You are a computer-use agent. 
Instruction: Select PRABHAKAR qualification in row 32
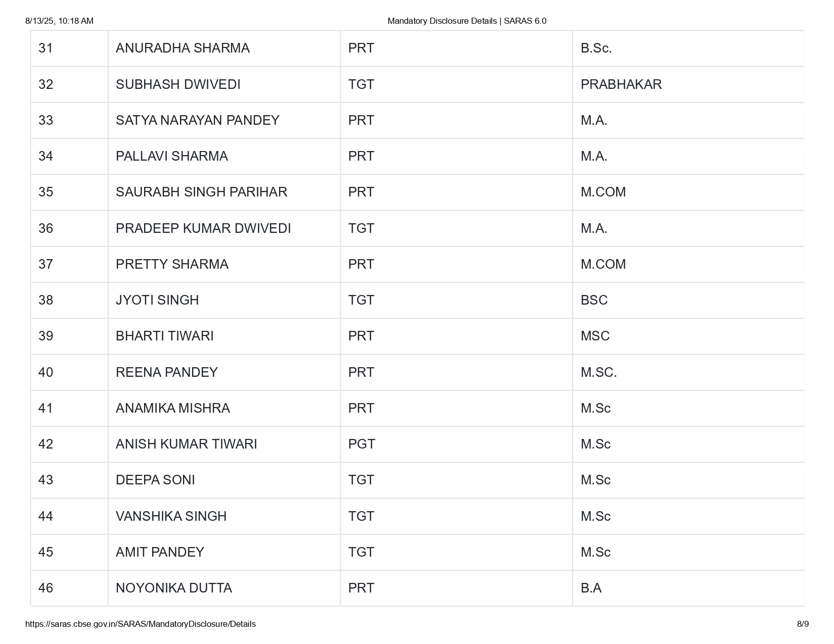coord(621,84)
